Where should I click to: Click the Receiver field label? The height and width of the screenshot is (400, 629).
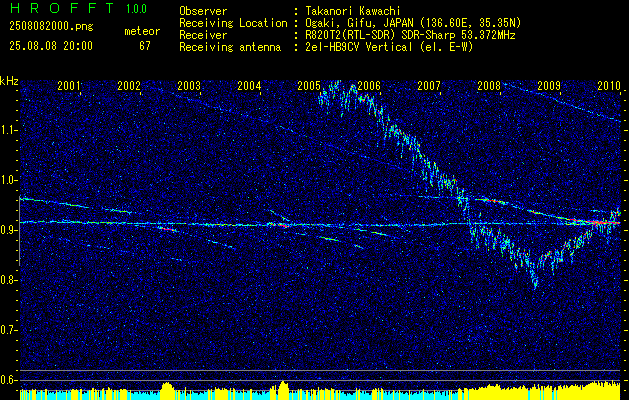tap(203, 35)
